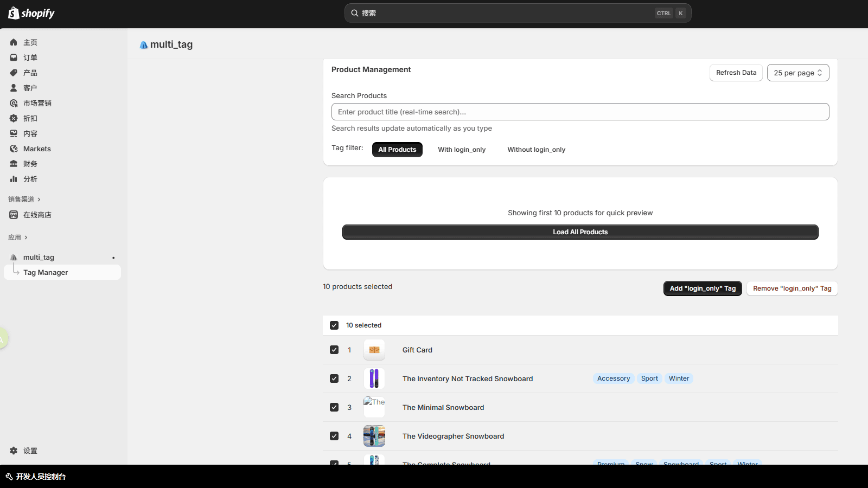Select the With login_only filter
This screenshot has height=488, width=868.
(x=462, y=150)
